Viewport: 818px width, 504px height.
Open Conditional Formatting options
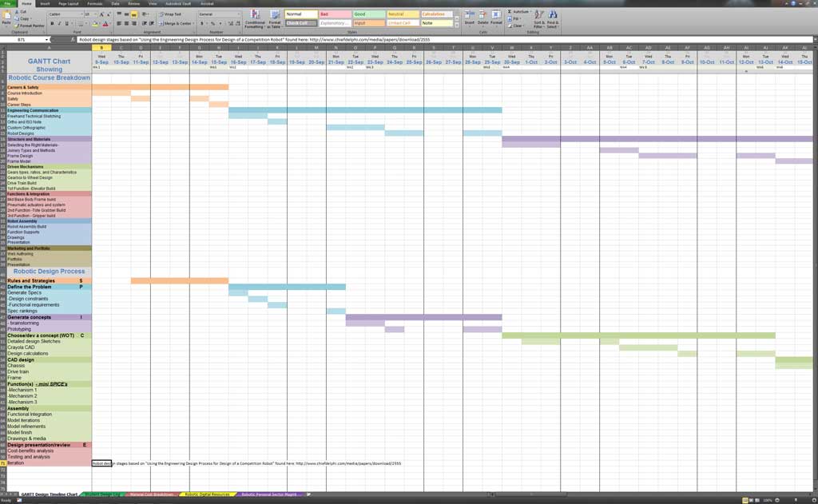click(x=256, y=16)
